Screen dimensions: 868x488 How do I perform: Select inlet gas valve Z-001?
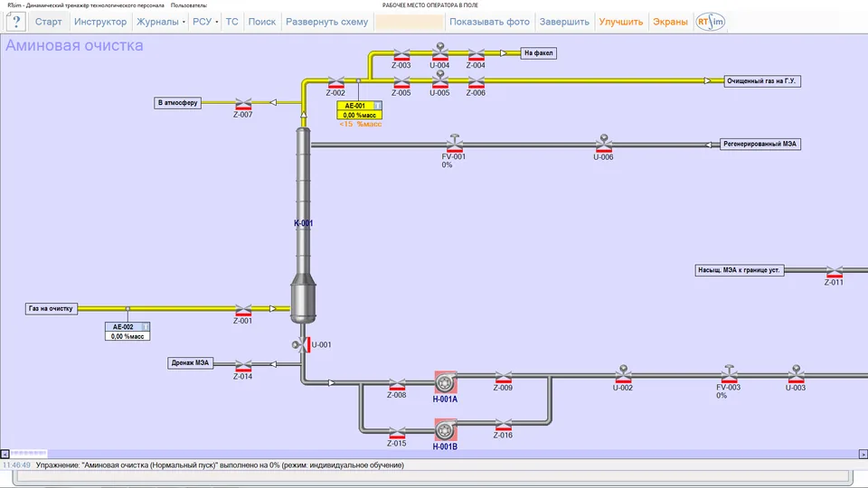pyautogui.click(x=243, y=310)
